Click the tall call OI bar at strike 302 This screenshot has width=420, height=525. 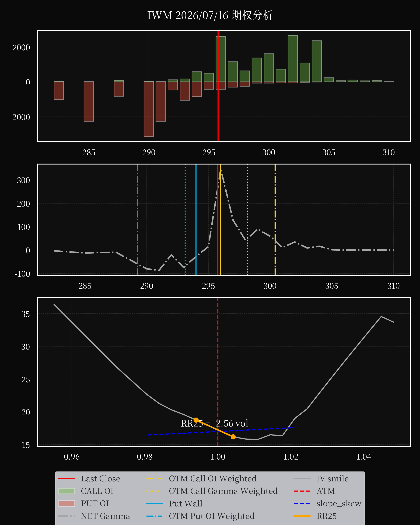(293, 59)
